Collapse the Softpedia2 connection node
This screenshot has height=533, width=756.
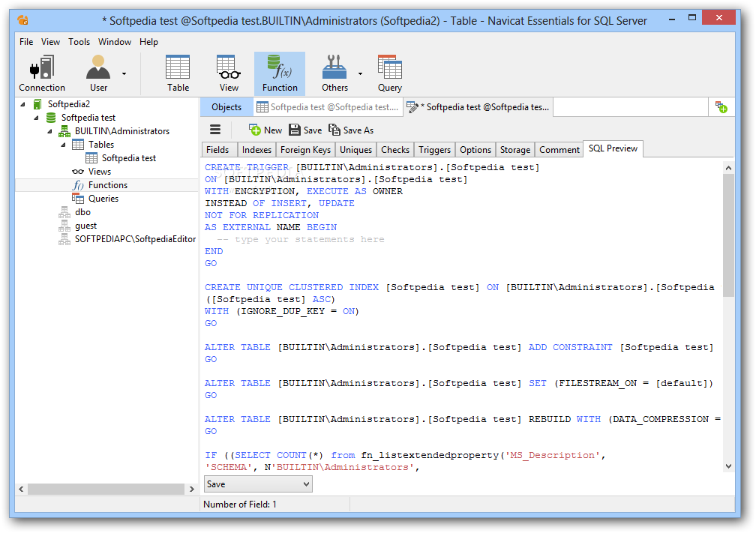(x=22, y=104)
